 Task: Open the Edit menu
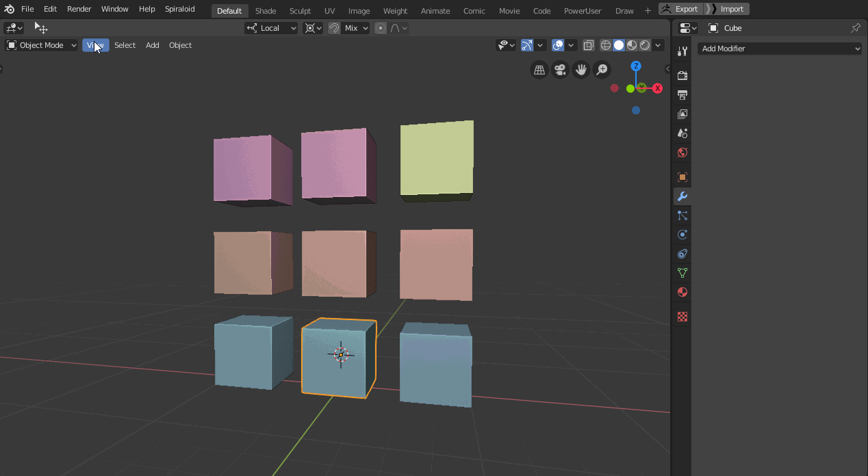point(50,9)
